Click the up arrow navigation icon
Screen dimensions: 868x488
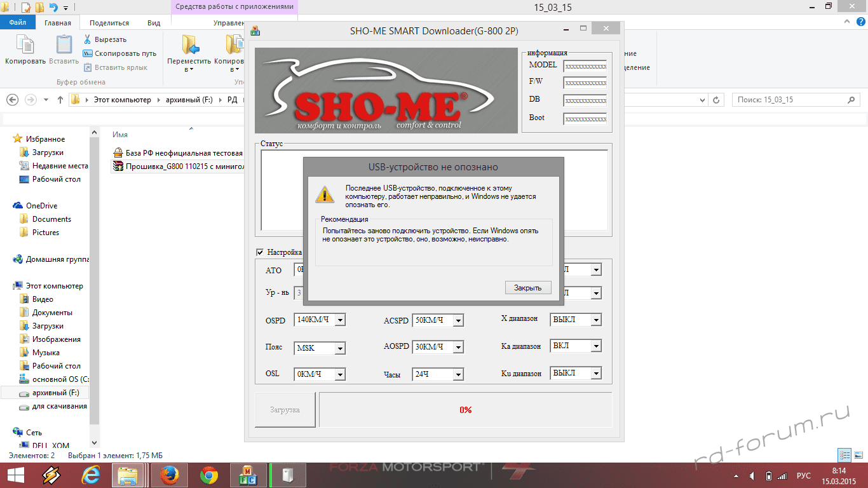click(x=60, y=100)
